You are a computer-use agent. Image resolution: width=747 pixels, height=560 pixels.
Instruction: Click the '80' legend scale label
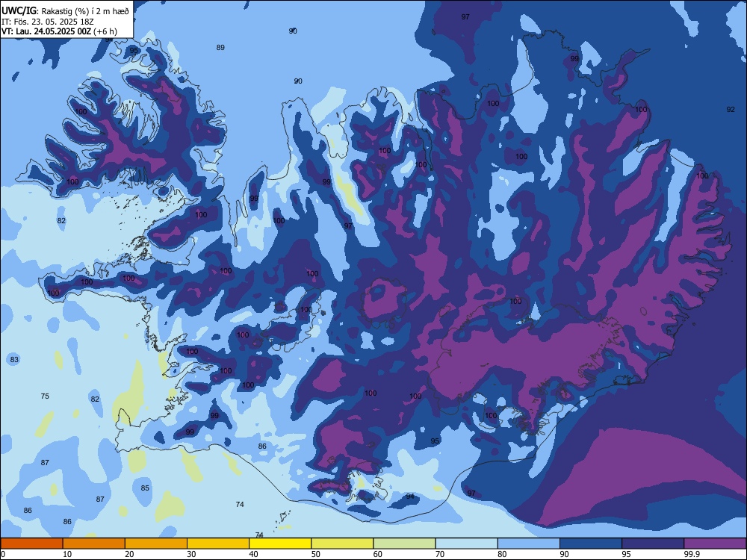click(x=502, y=554)
